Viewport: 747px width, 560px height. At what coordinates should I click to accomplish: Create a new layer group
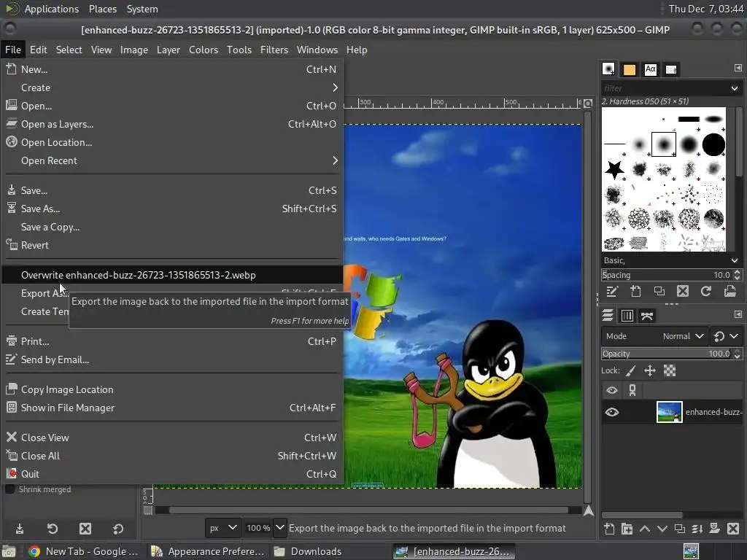pos(627,529)
